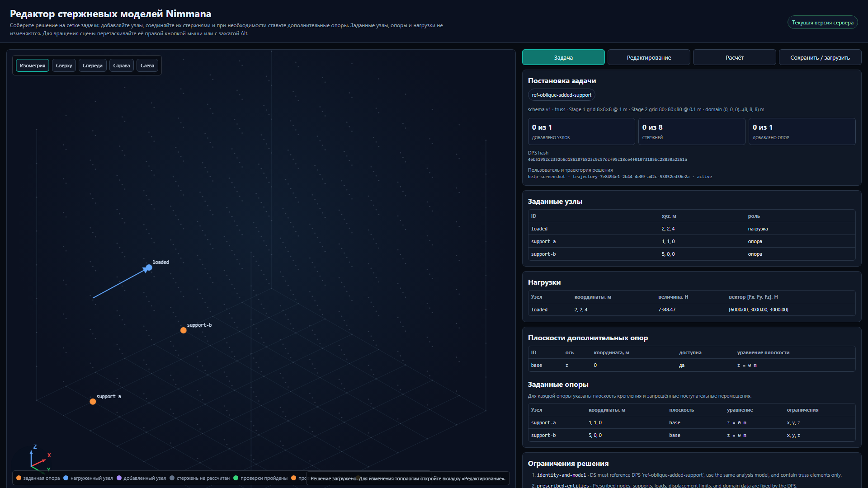Click the 'xyz, м' column header
Image resolution: width=868 pixels, height=488 pixels.
pos(669,216)
